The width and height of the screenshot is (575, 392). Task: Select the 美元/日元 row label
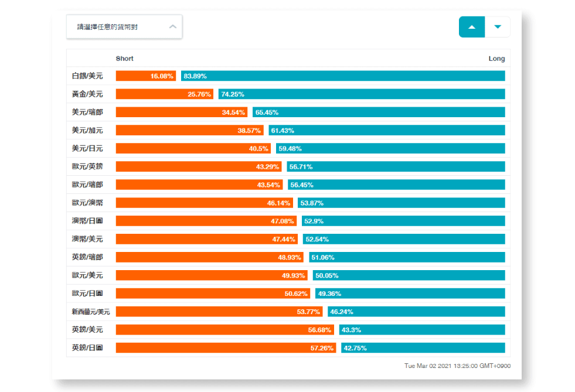click(x=87, y=149)
